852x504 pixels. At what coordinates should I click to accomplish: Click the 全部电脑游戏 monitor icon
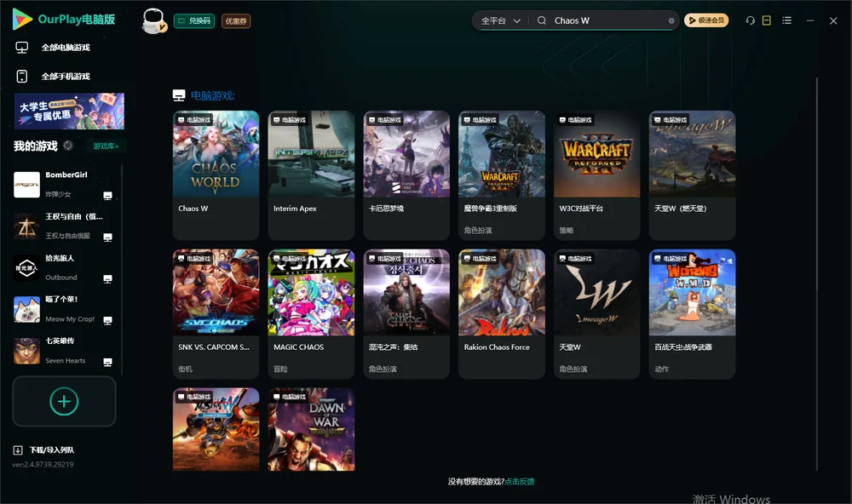(22, 48)
